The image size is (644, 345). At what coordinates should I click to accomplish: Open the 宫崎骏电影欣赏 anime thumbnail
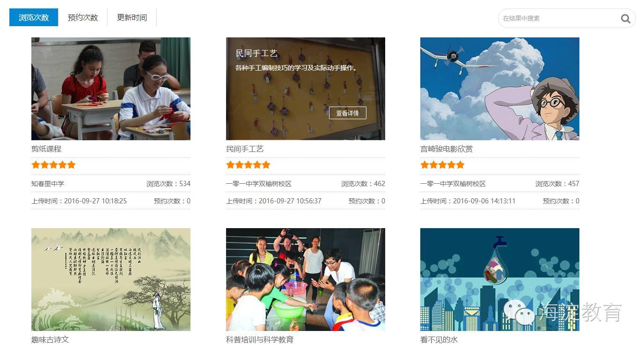click(500, 89)
